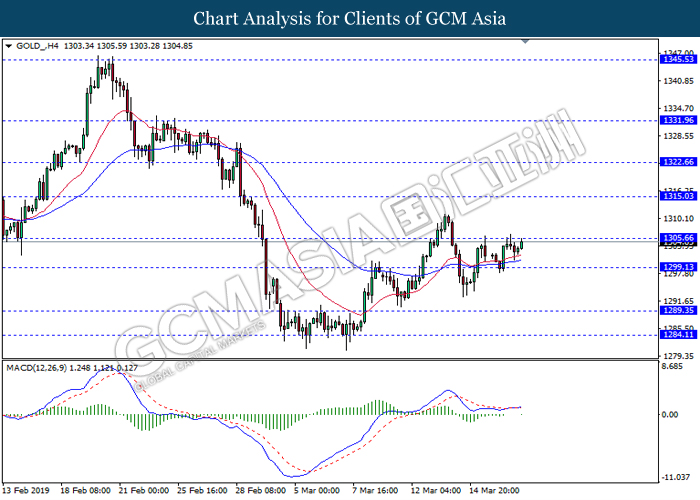This screenshot has width=700, height=500.
Task: Click the MACD scale value 8.685
Action: coord(673,367)
